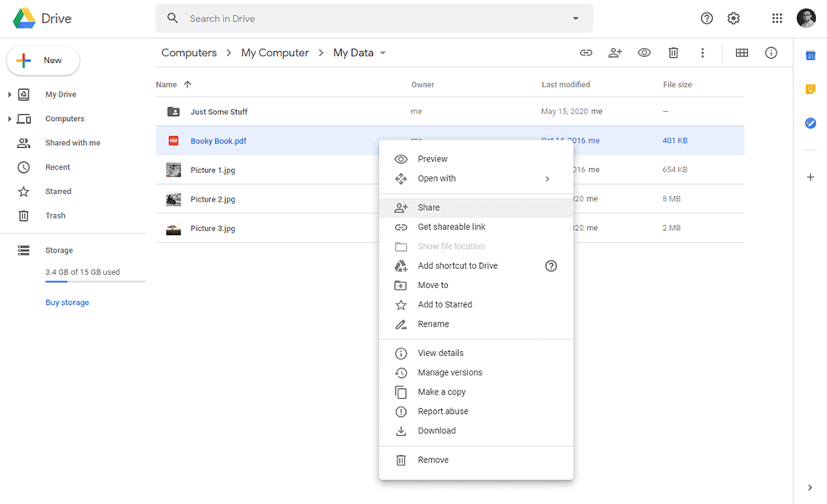Switch to grid view layout
This screenshot has height=504, width=827.
coord(741,53)
